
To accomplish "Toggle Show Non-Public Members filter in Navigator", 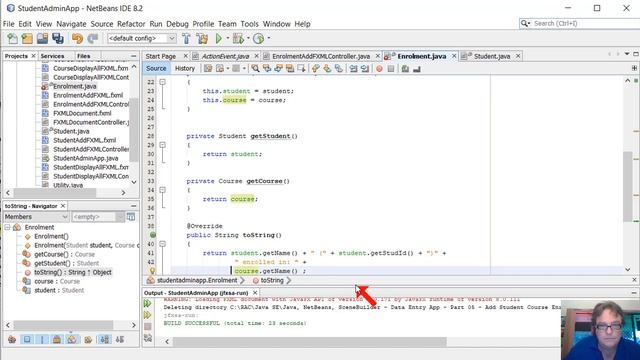I will pos(57,339).
